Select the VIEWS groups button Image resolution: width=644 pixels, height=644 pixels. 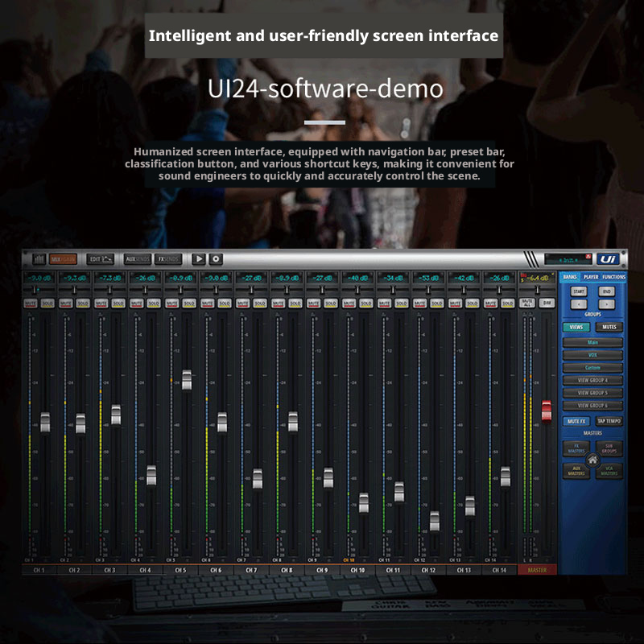[576, 327]
